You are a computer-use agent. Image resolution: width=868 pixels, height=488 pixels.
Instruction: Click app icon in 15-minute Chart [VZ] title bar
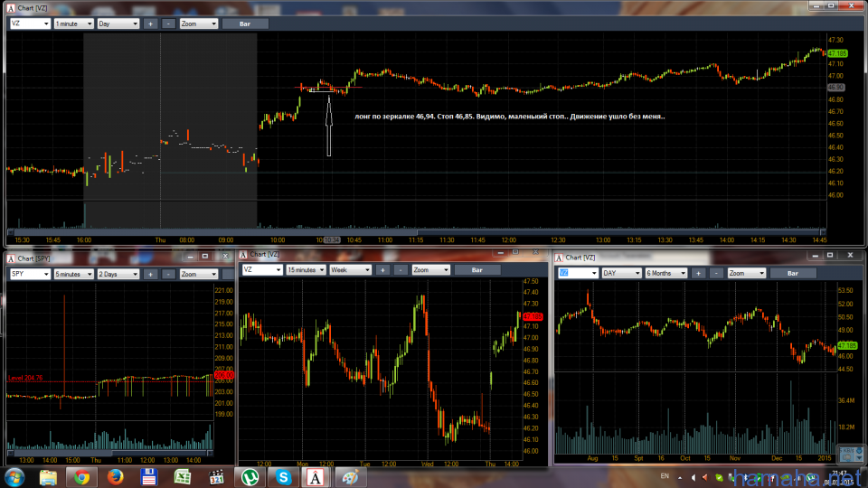click(x=243, y=255)
